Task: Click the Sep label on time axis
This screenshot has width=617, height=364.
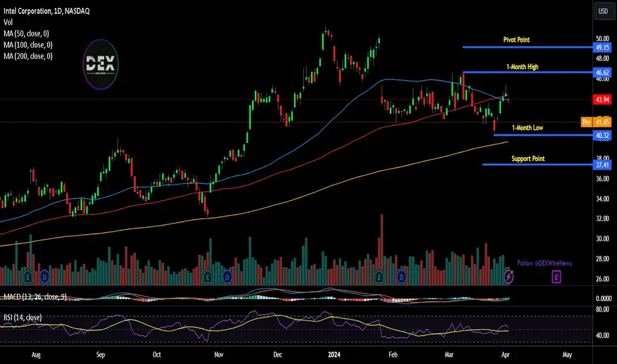Action: 101,355
